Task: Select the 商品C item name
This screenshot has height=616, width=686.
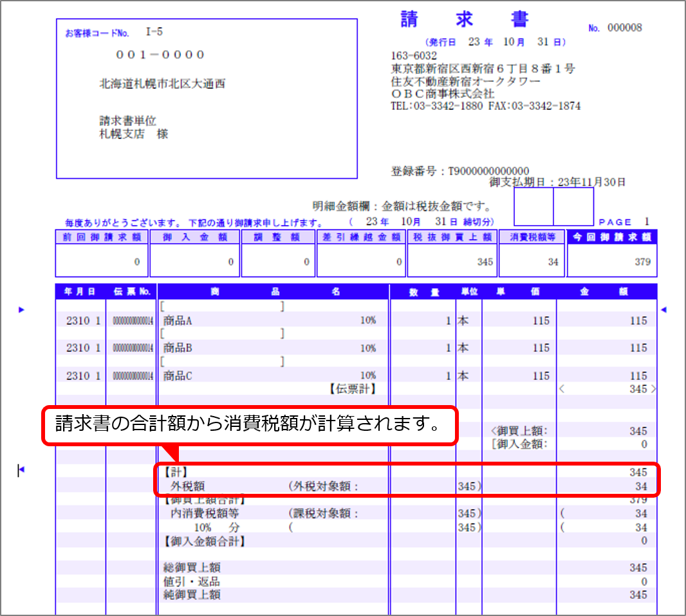Action: click(178, 376)
